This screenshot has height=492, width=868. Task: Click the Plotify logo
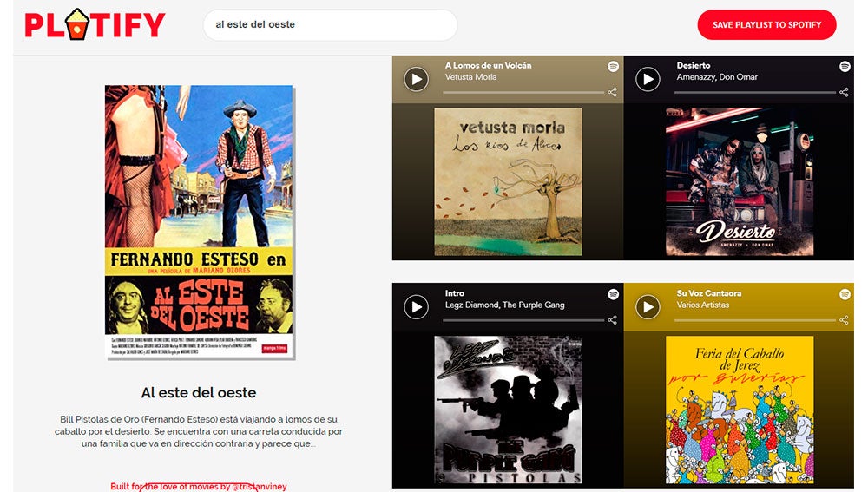click(95, 24)
